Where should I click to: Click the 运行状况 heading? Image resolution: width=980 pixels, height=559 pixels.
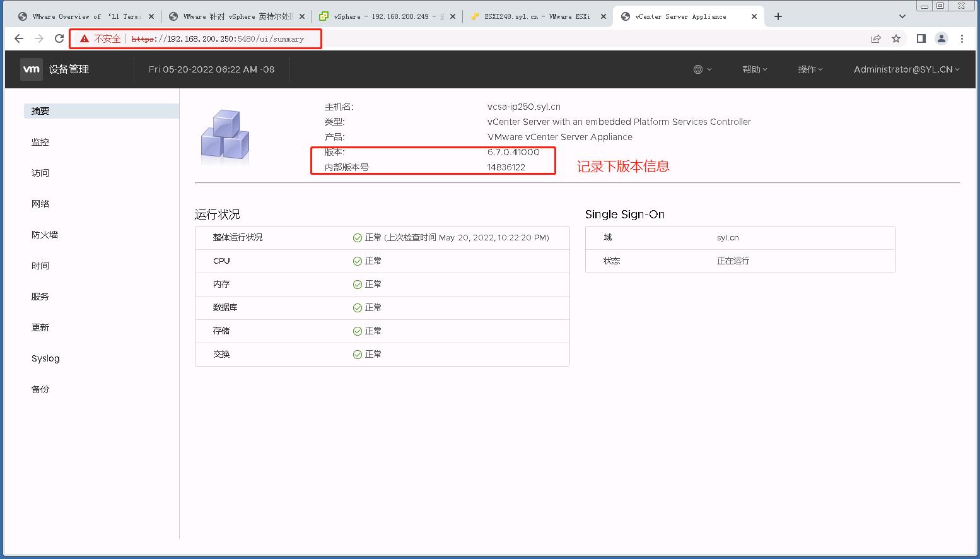(217, 215)
